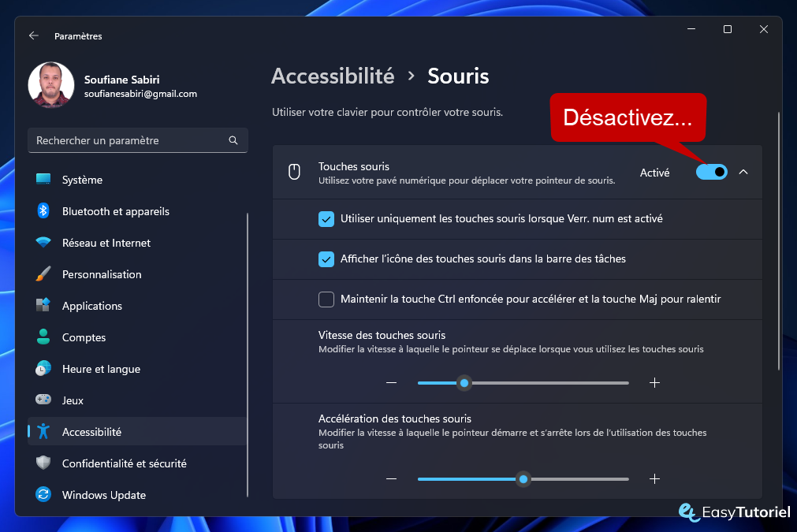This screenshot has height=532, width=797.
Task: Open Soufiane Sabiri profile picture
Action: 50,85
